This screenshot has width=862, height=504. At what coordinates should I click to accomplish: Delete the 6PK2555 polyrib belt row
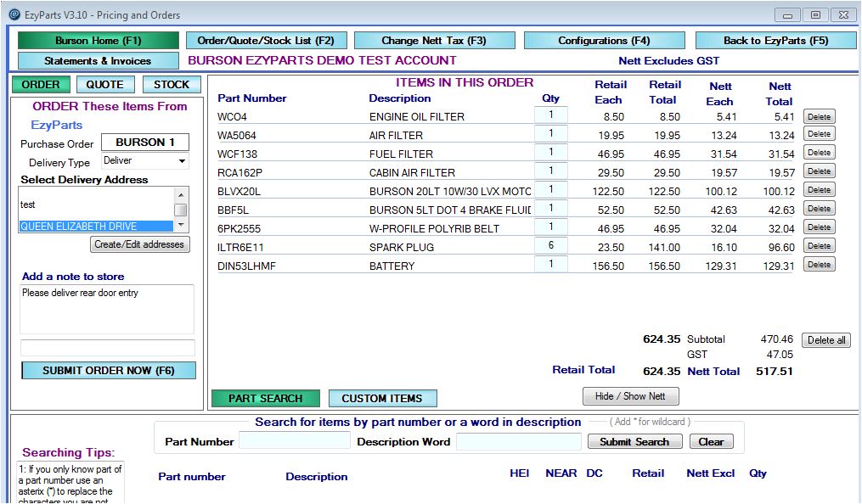pyautogui.click(x=820, y=227)
